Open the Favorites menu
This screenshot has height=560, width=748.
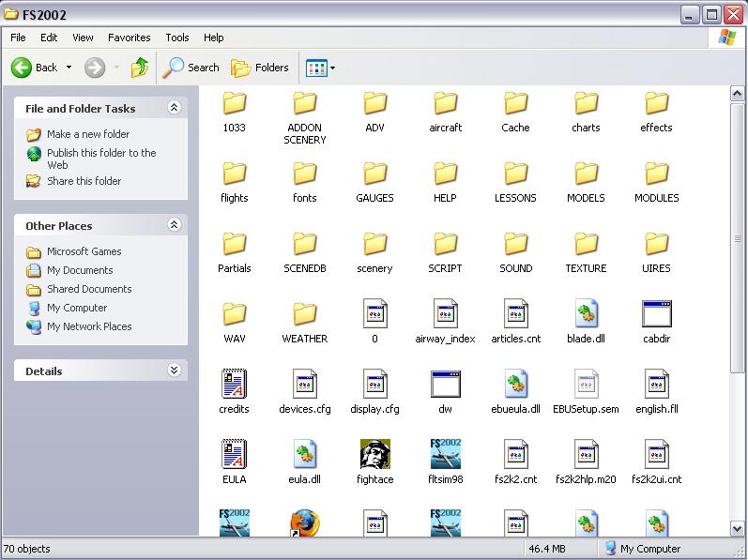[x=129, y=38]
